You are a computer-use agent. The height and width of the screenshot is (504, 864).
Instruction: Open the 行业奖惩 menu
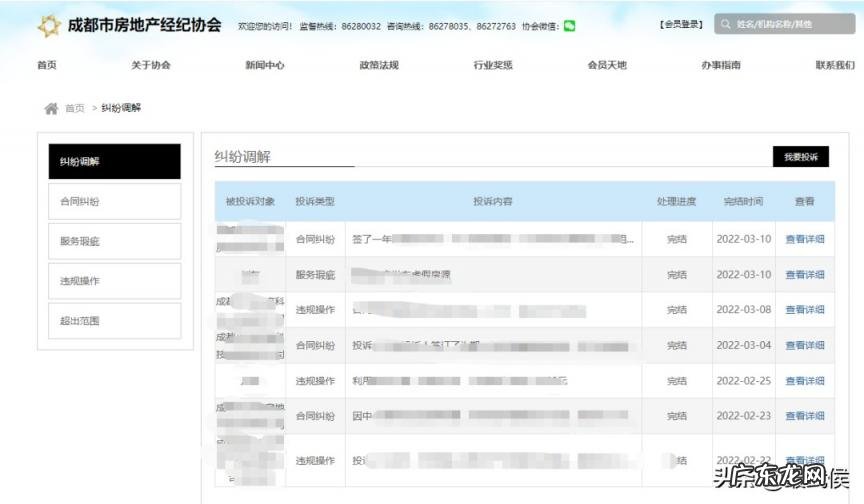click(x=493, y=65)
